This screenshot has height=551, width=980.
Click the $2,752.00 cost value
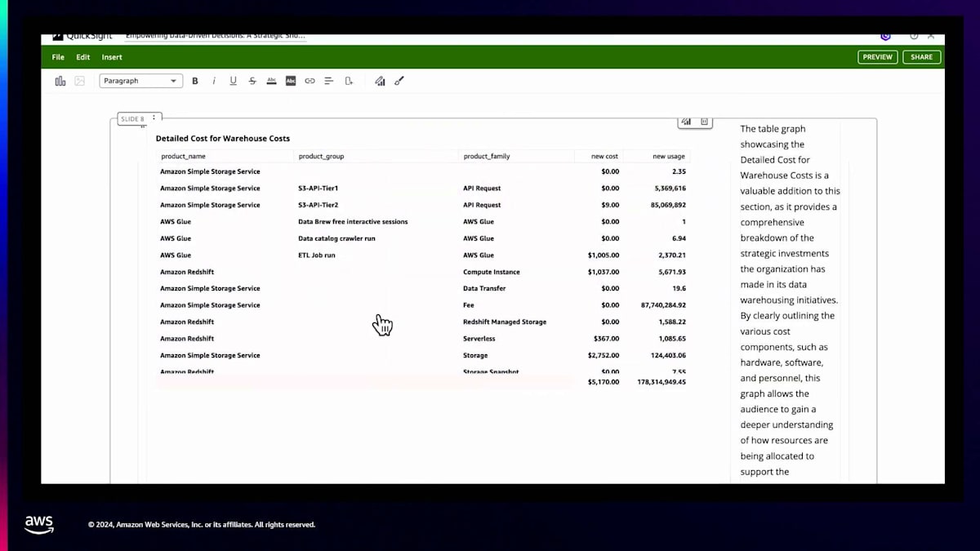pos(604,356)
